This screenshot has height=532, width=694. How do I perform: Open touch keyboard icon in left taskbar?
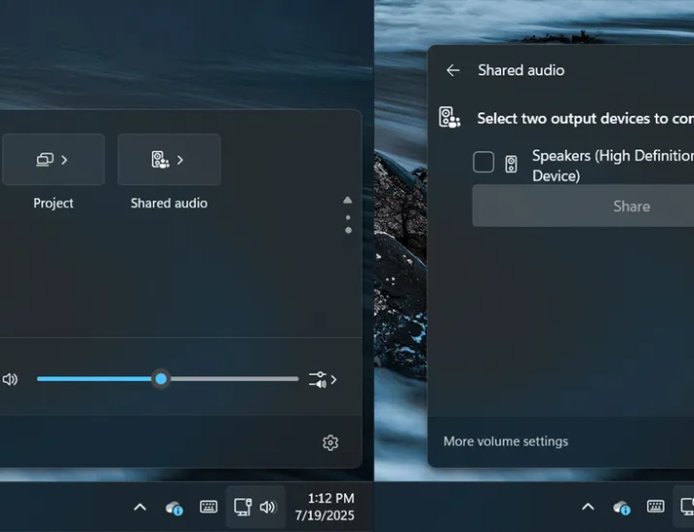(x=209, y=507)
